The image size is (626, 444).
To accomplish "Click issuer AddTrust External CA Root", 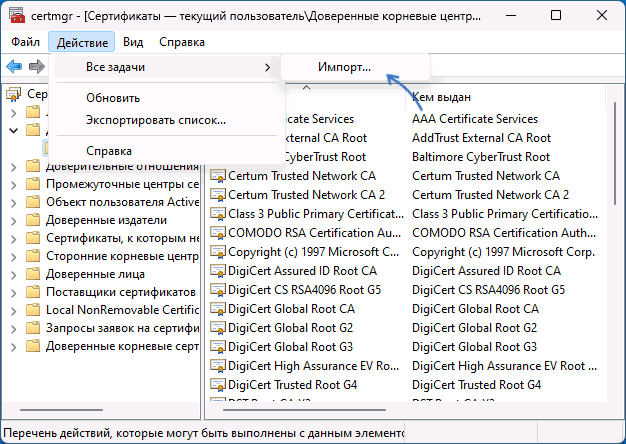I will (481, 138).
